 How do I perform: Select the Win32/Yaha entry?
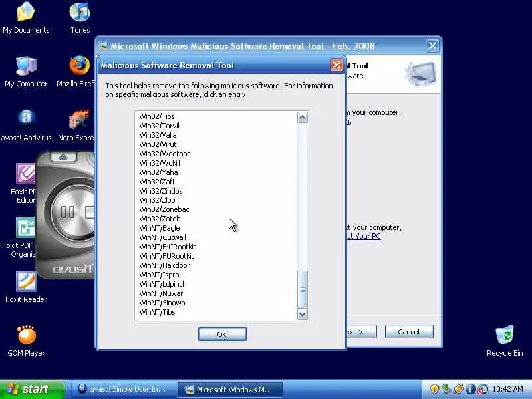tap(158, 172)
